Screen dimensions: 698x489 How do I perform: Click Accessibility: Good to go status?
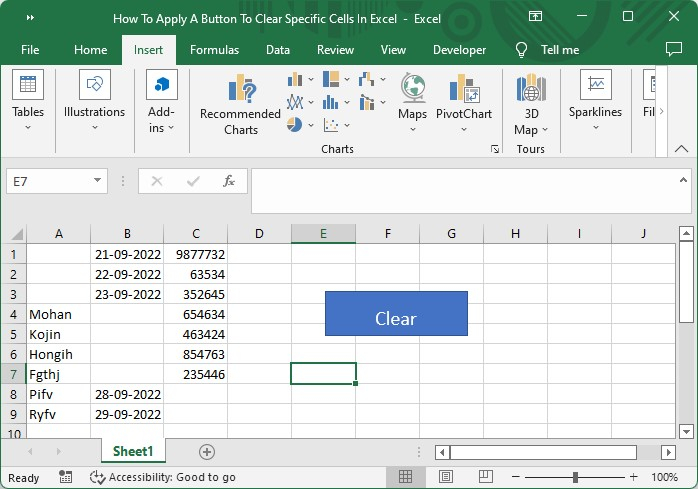162,477
